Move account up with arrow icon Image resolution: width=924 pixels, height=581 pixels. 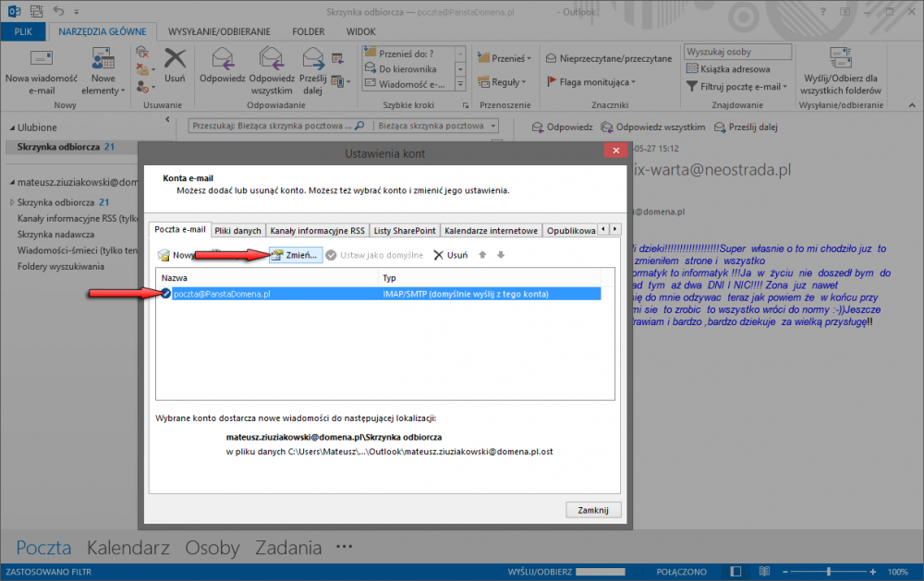pos(482,255)
